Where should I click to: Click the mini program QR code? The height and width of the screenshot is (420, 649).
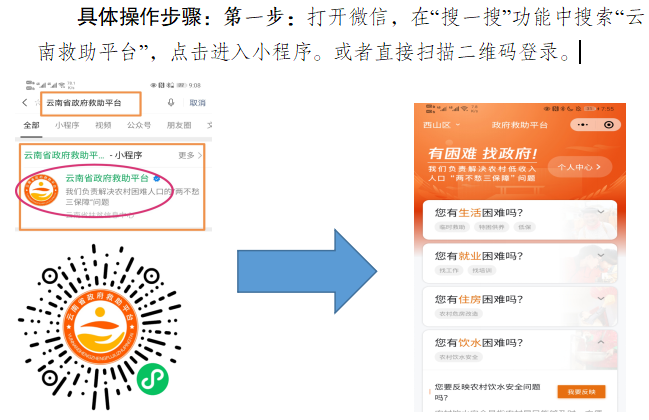[x=100, y=327]
